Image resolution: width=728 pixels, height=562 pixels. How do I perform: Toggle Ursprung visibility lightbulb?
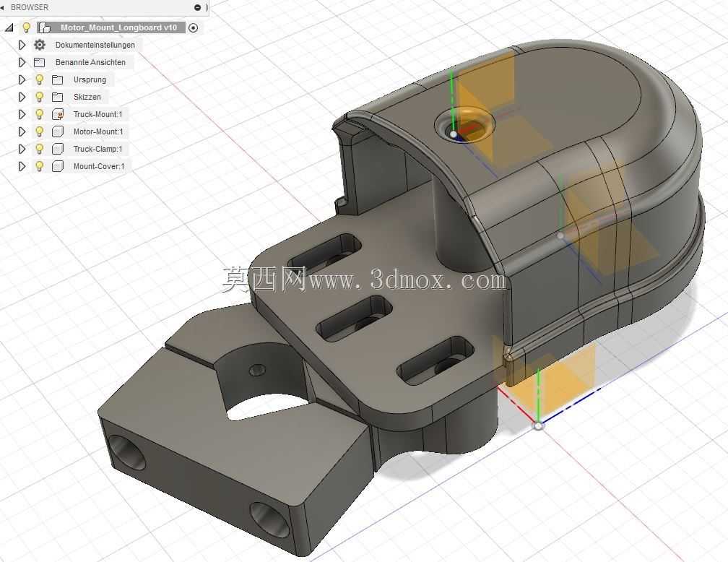point(40,79)
